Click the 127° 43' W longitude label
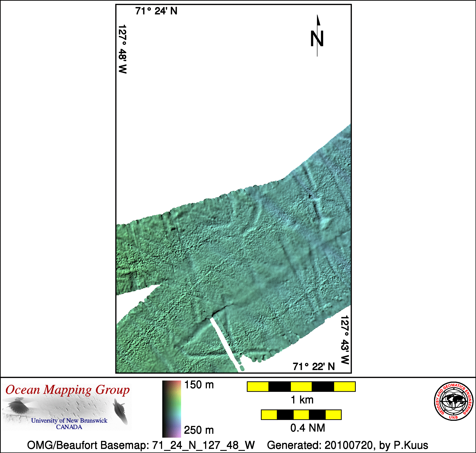The width and height of the screenshot is (476, 453). tap(345, 340)
